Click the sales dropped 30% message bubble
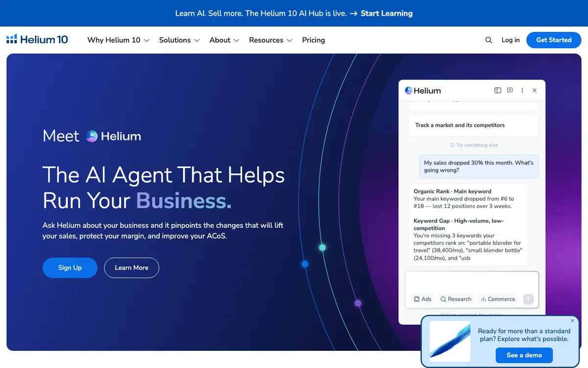Screen dimensions: 588x368 (x=479, y=166)
